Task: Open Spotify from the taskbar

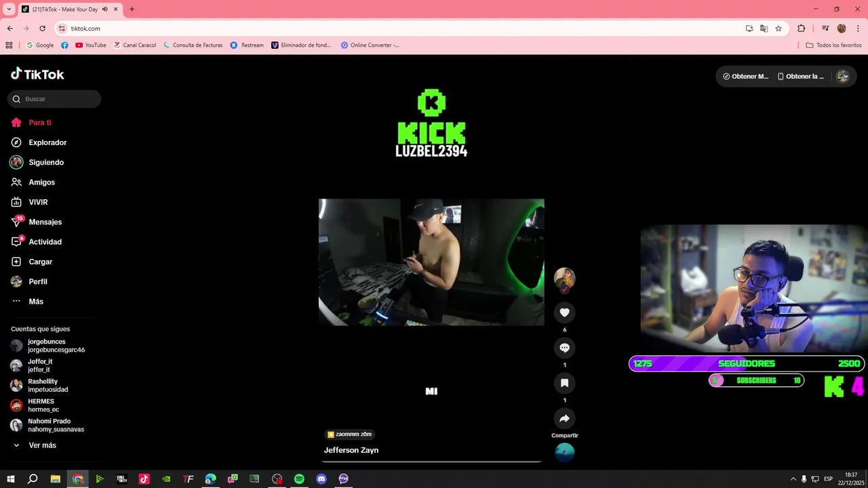Action: tap(299, 479)
